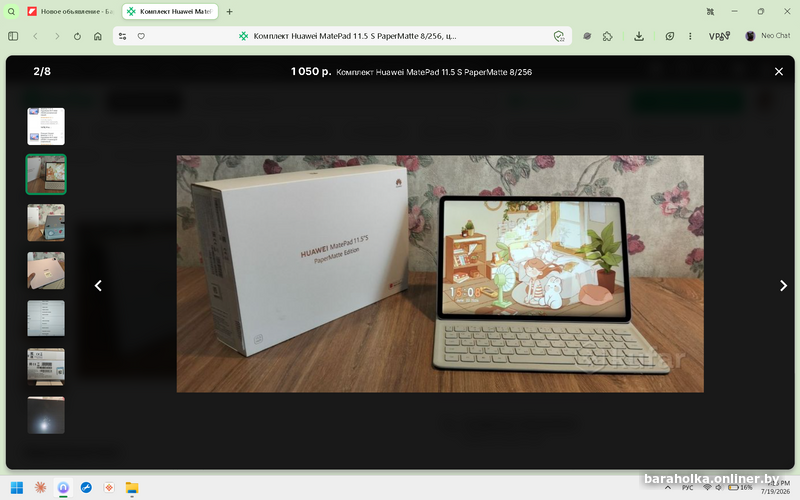Open the extensions puzzle icon

(x=607, y=36)
